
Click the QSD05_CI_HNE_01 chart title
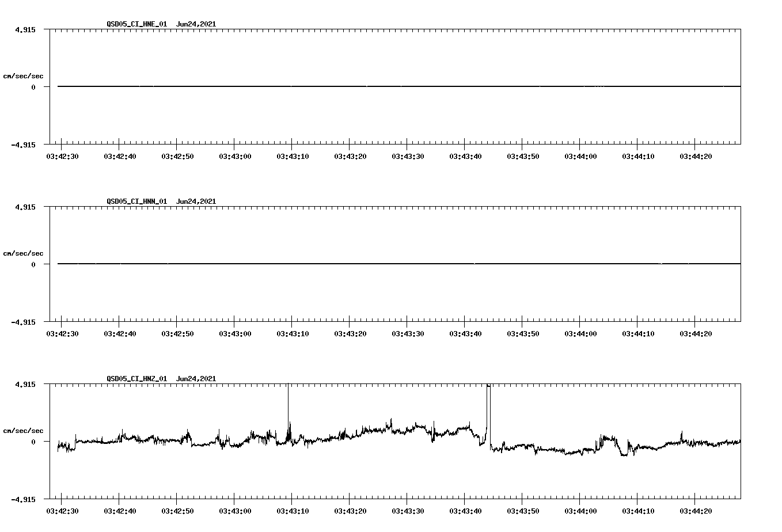pos(161,24)
